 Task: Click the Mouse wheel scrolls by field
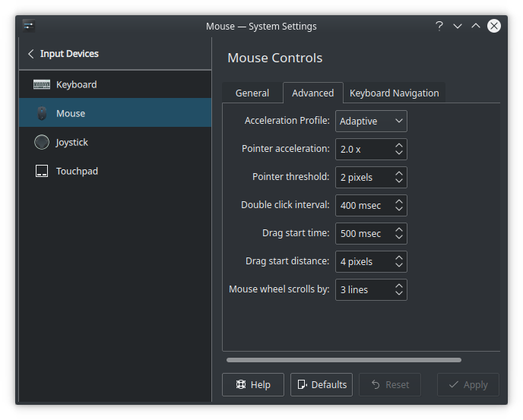coord(363,290)
